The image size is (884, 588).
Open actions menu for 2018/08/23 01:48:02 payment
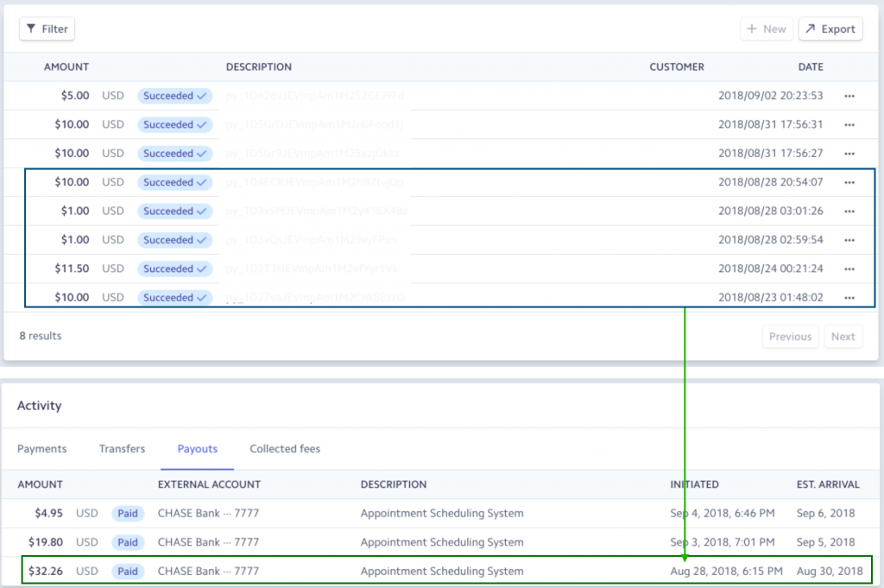click(849, 298)
